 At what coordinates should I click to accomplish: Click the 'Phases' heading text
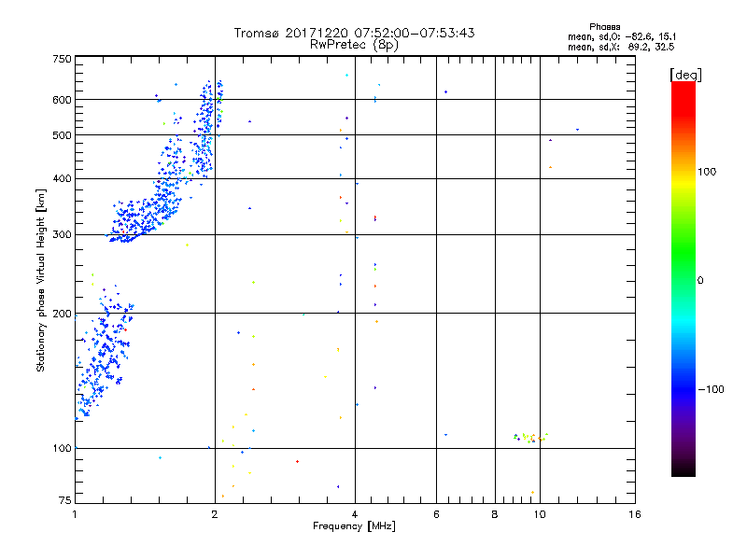(x=604, y=27)
